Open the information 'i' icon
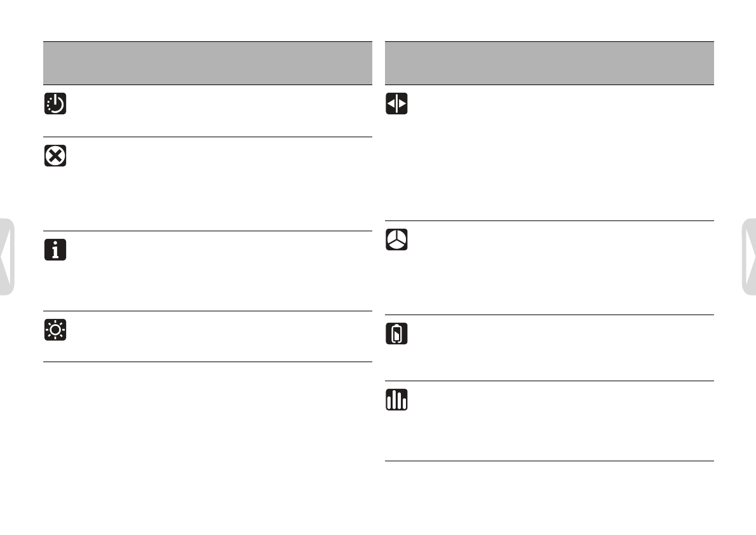The width and height of the screenshot is (756, 535). tap(55, 250)
